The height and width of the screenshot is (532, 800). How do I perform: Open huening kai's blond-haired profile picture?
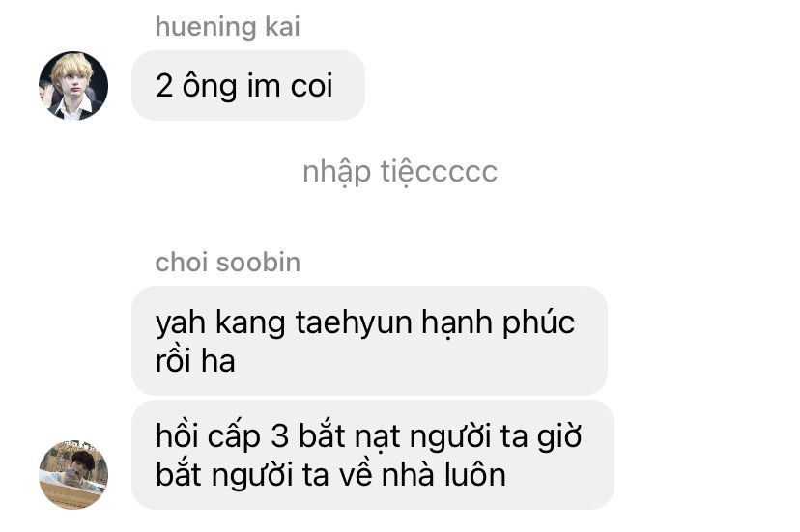(x=73, y=85)
